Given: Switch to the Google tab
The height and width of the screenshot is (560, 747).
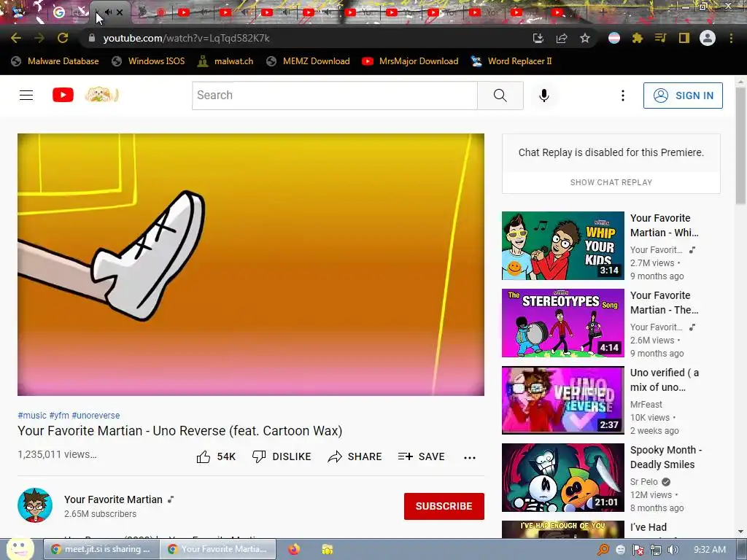Looking at the screenshot, I should coord(70,12).
